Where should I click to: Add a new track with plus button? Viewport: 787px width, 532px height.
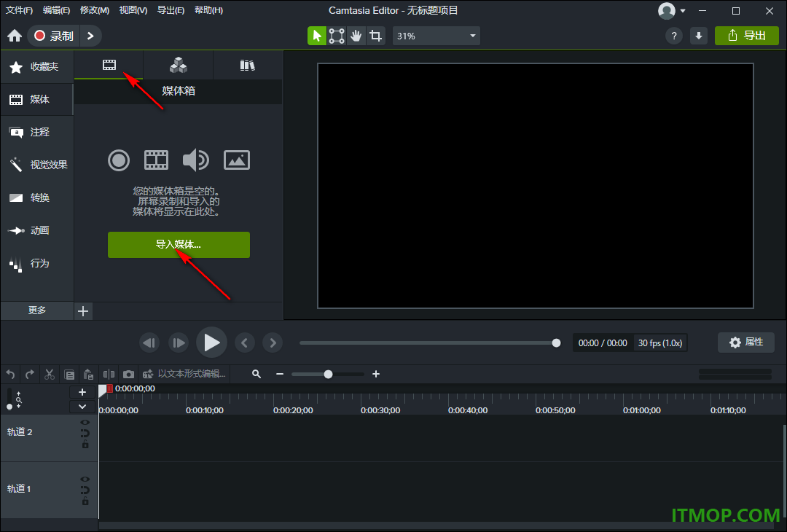point(82,393)
